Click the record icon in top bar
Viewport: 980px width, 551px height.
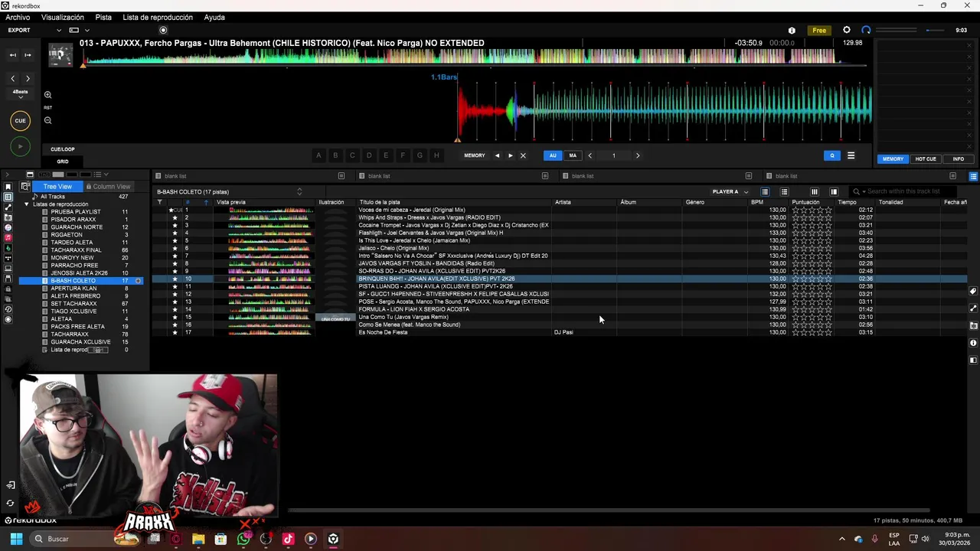[163, 31]
